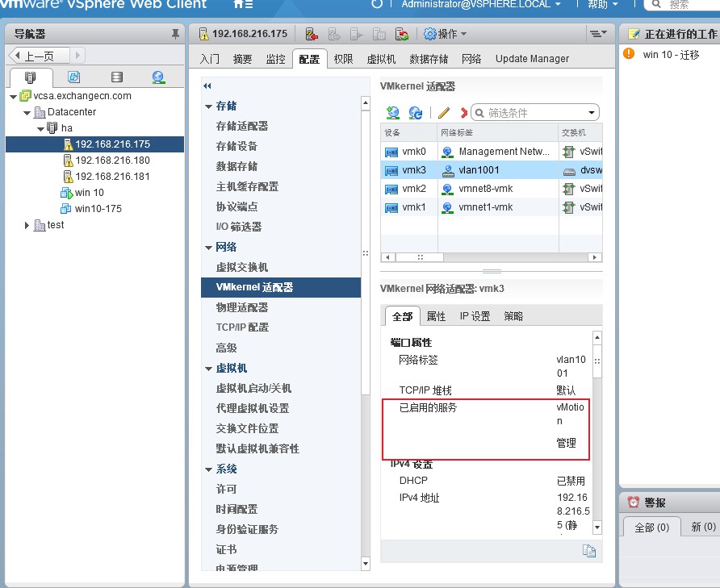Image resolution: width=720 pixels, height=588 pixels.
Task: Collapse the vcsa.exchangecn.com tree node
Action: (x=13, y=97)
